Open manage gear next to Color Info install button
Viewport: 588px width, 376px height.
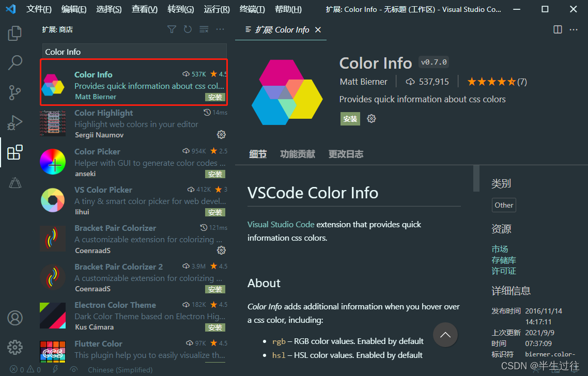372,119
